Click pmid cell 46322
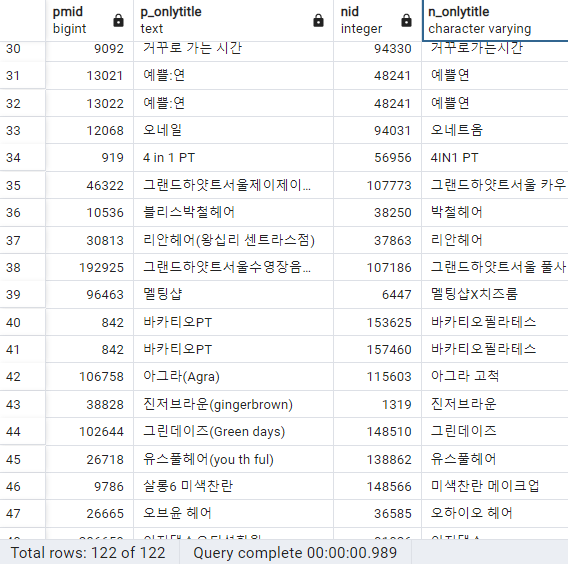568x564 pixels. (89, 185)
